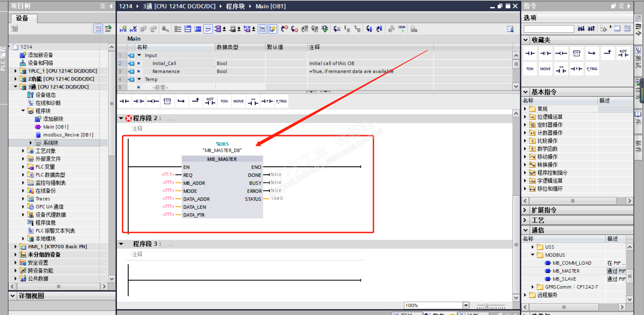The image size is (644, 315).
Task: Open the zoom level dropdown showing 100%
Action: click(x=466, y=305)
